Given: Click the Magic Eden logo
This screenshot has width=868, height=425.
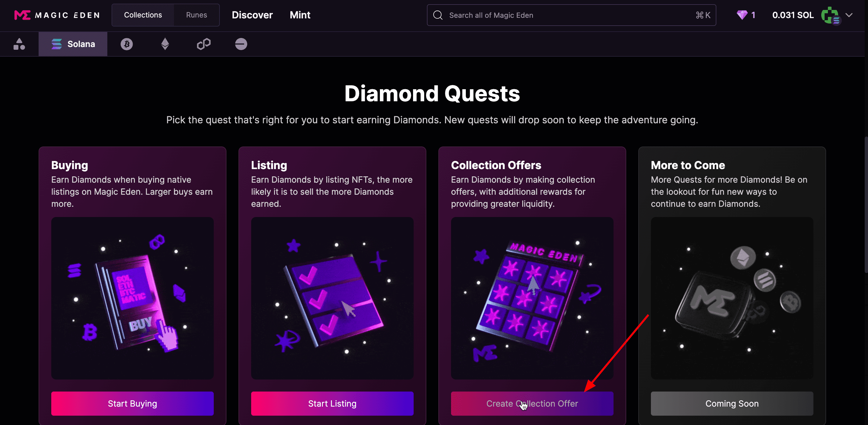Looking at the screenshot, I should pos(57,15).
